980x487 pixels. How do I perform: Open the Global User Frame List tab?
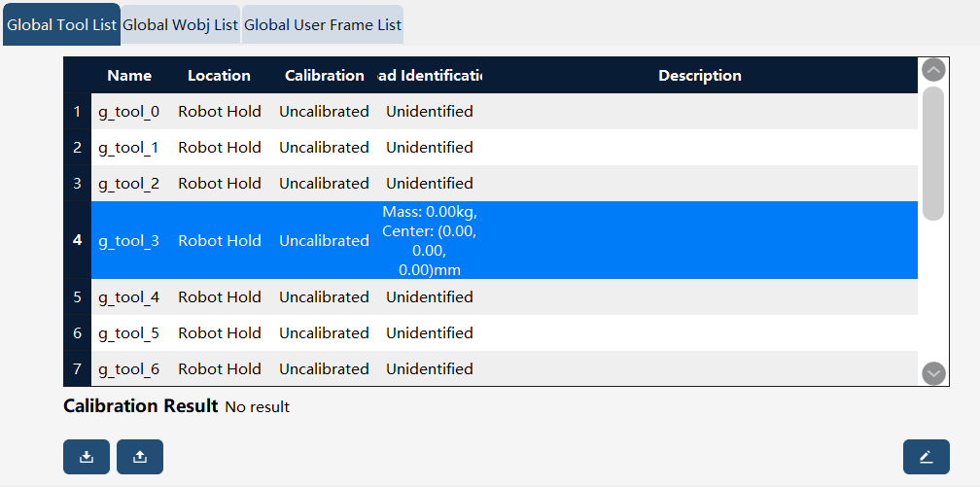(x=323, y=25)
